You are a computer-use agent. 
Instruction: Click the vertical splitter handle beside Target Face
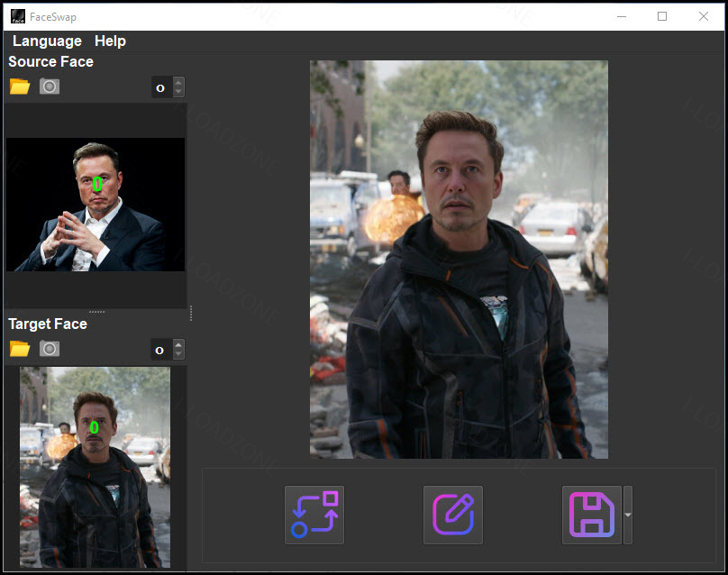(191, 313)
